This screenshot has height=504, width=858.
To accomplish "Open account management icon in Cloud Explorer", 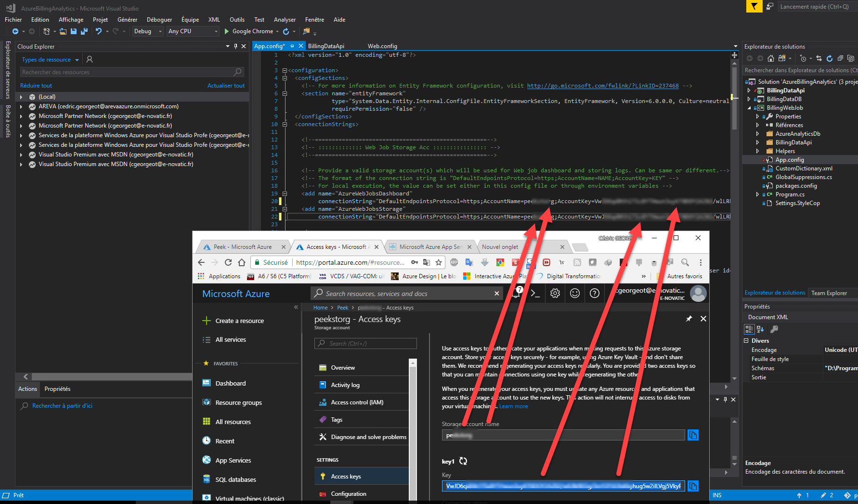I will [x=90, y=59].
